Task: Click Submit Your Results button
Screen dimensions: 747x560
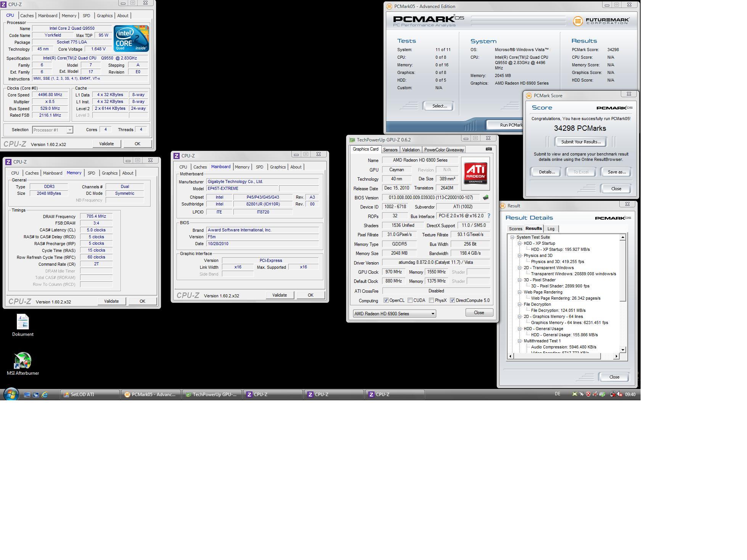Action: pos(580,142)
